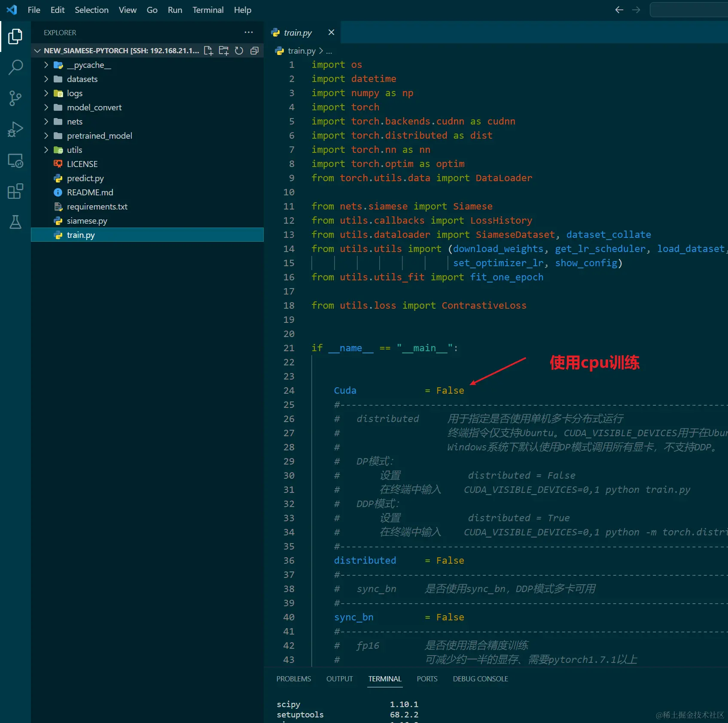The height and width of the screenshot is (723, 728).
Task: Expand the __pycache__ folder
Action: (x=46, y=65)
